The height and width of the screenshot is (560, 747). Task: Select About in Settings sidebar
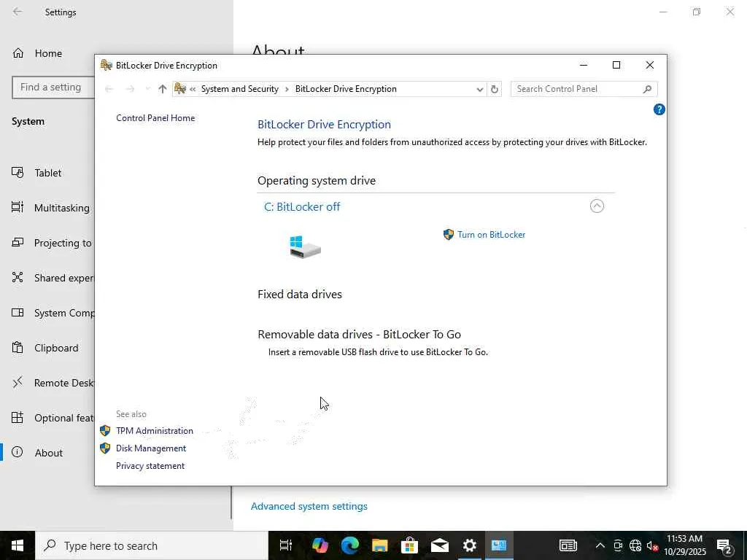[x=37, y=452]
